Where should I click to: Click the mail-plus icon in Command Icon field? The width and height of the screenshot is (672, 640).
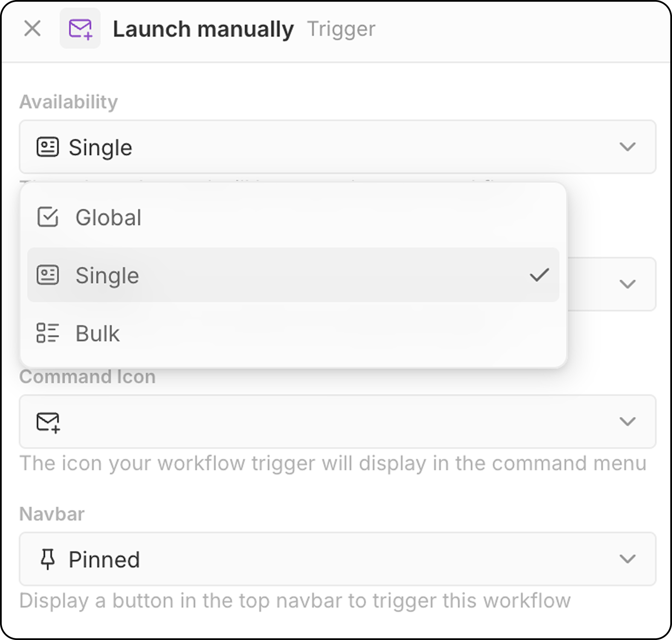click(x=48, y=422)
